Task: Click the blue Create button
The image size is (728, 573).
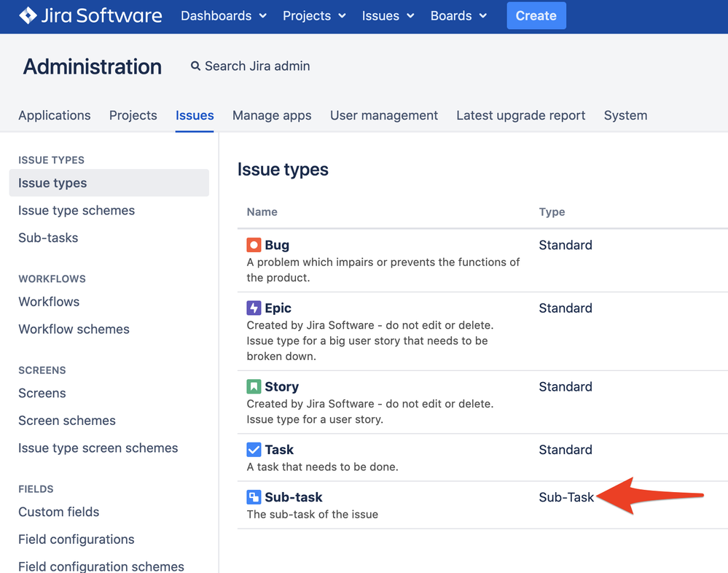Action: 536,16
